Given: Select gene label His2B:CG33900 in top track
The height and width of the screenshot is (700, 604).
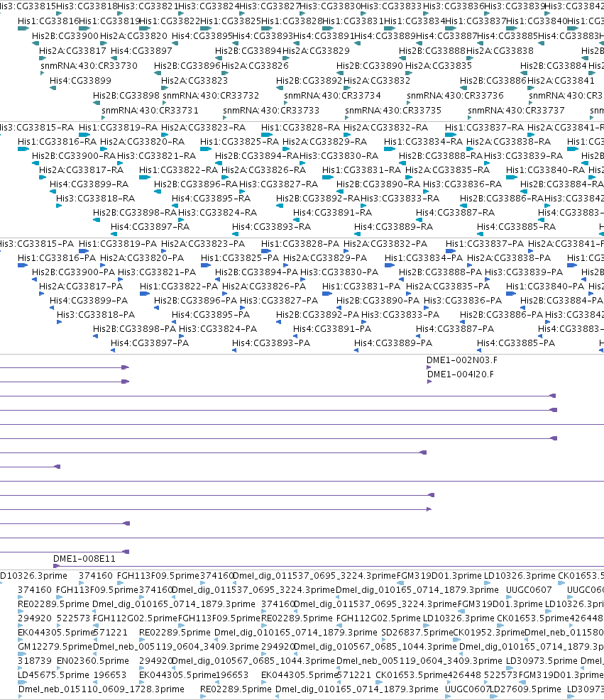Looking at the screenshot, I should click(x=65, y=35).
